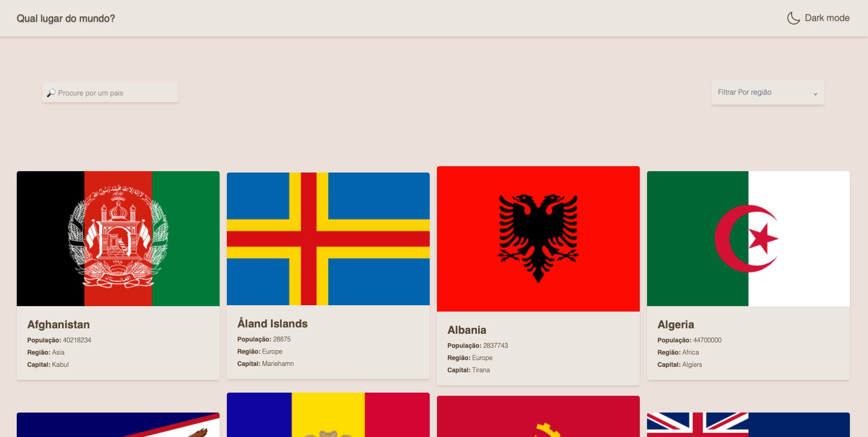Screen dimensions: 868x437
Task: Open the Afghanistan flag image
Action: pyautogui.click(x=118, y=239)
